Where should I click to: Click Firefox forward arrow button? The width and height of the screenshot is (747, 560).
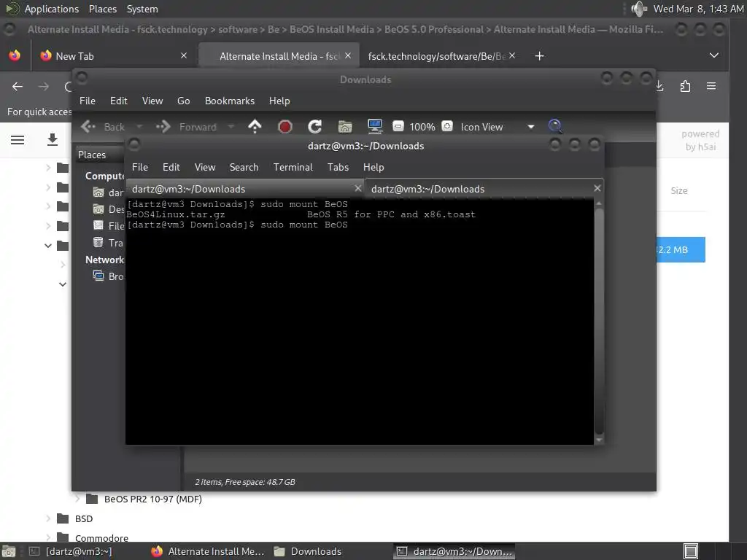click(x=43, y=86)
